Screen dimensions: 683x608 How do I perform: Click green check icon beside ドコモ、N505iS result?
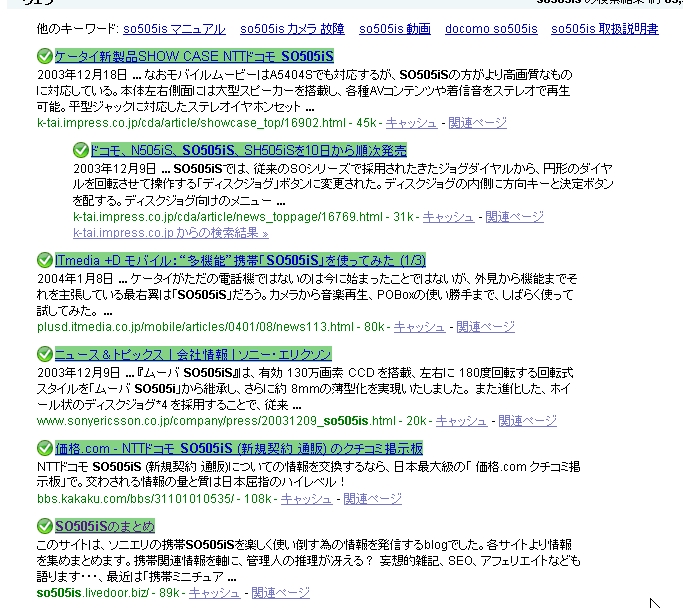pos(81,150)
